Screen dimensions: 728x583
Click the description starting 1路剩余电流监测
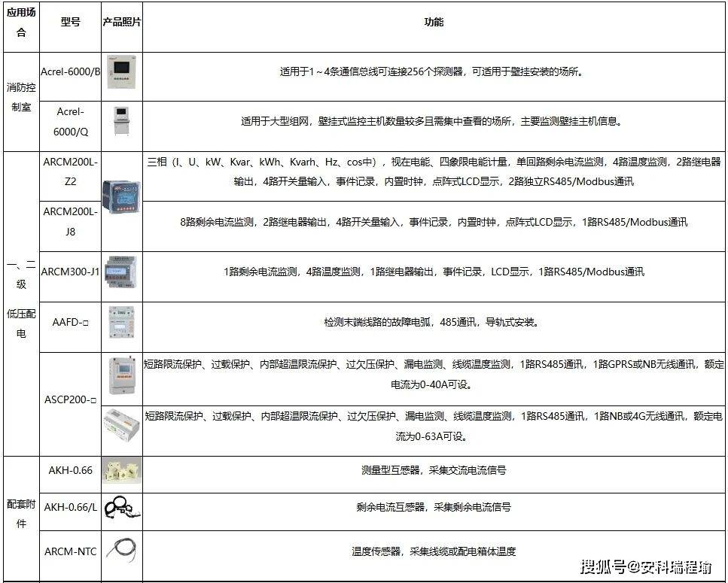[x=434, y=272]
